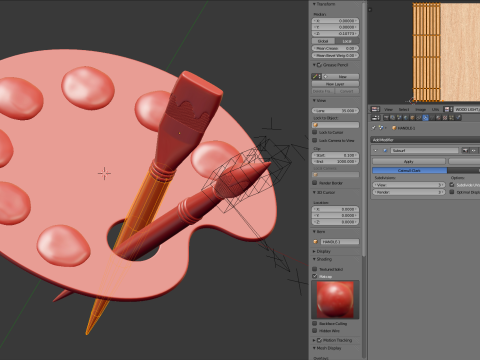Collapse the Grease Pencil panel triangle
Viewport: 480px width, 360px height.
coord(314,65)
